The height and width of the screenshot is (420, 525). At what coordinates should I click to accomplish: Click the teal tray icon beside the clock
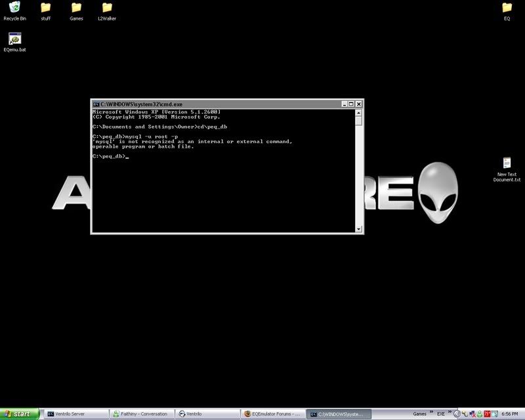point(494,414)
